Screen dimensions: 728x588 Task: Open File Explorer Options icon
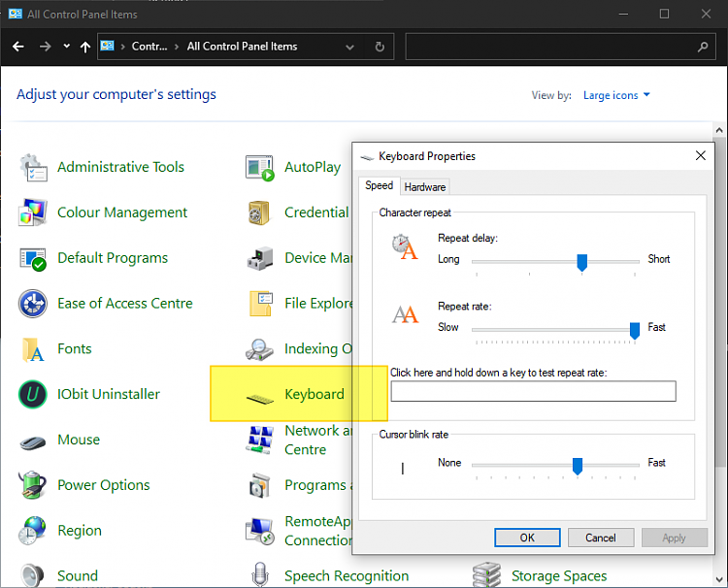click(261, 304)
